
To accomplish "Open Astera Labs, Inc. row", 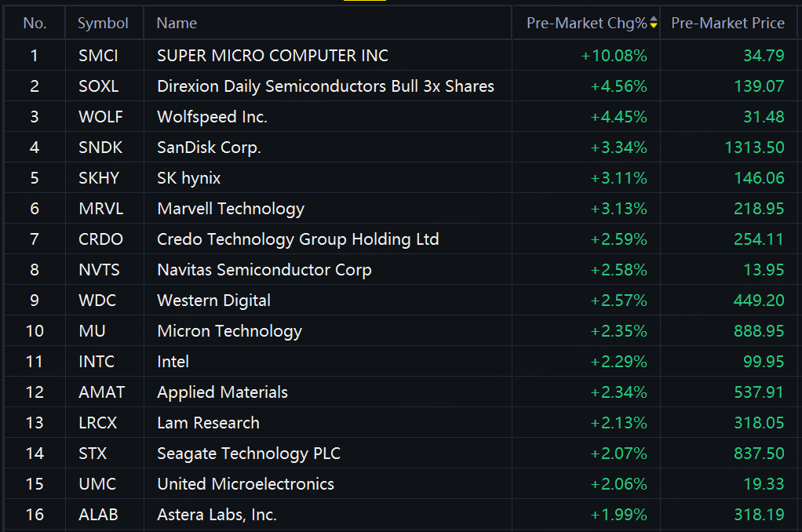I will [x=401, y=514].
